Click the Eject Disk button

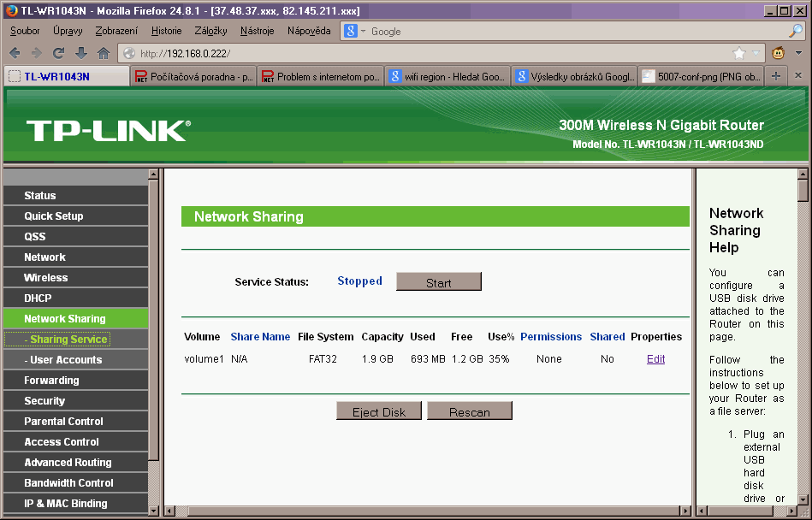[378, 411]
